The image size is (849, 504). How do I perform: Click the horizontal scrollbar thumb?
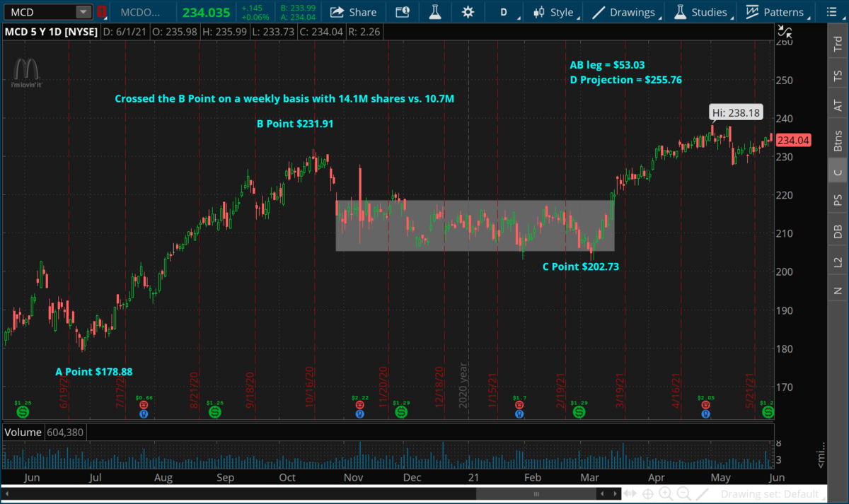[537, 493]
